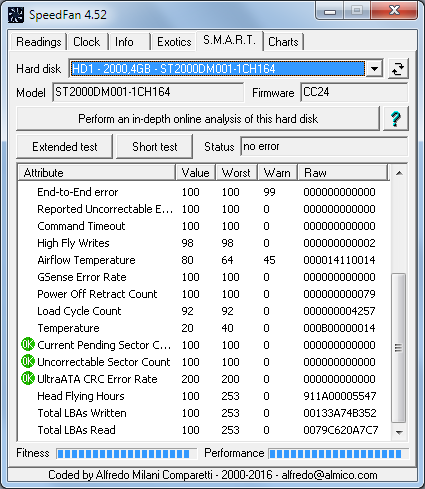This screenshot has height=489, width=425.
Task: Perform an in-depth online analysis button
Action: [x=198, y=119]
